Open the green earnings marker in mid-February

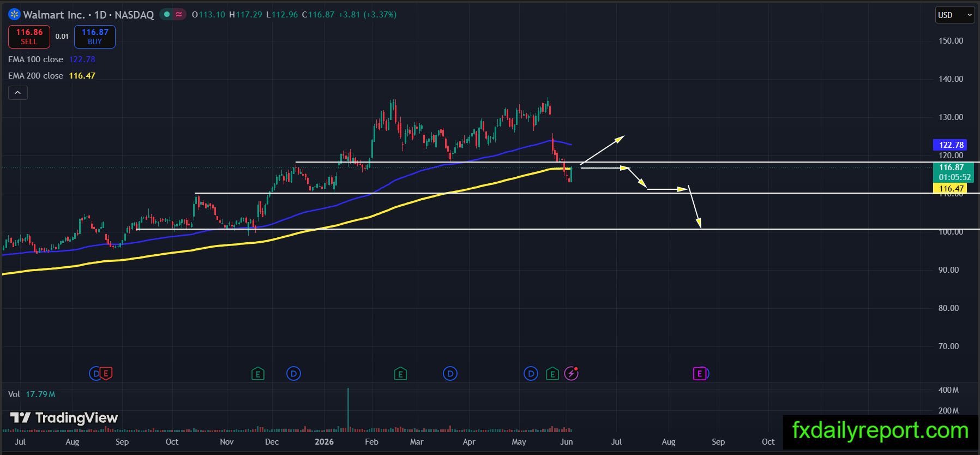pos(401,374)
